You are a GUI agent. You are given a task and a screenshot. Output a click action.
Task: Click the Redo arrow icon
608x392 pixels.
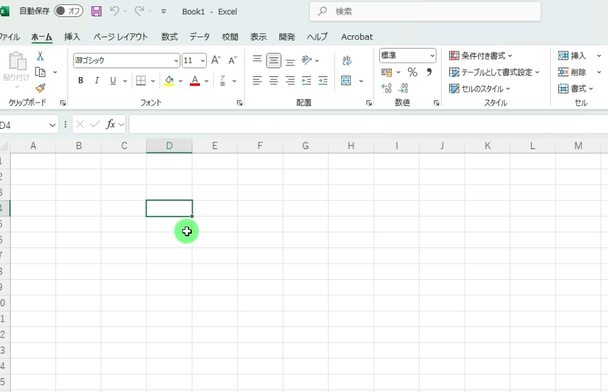click(139, 11)
